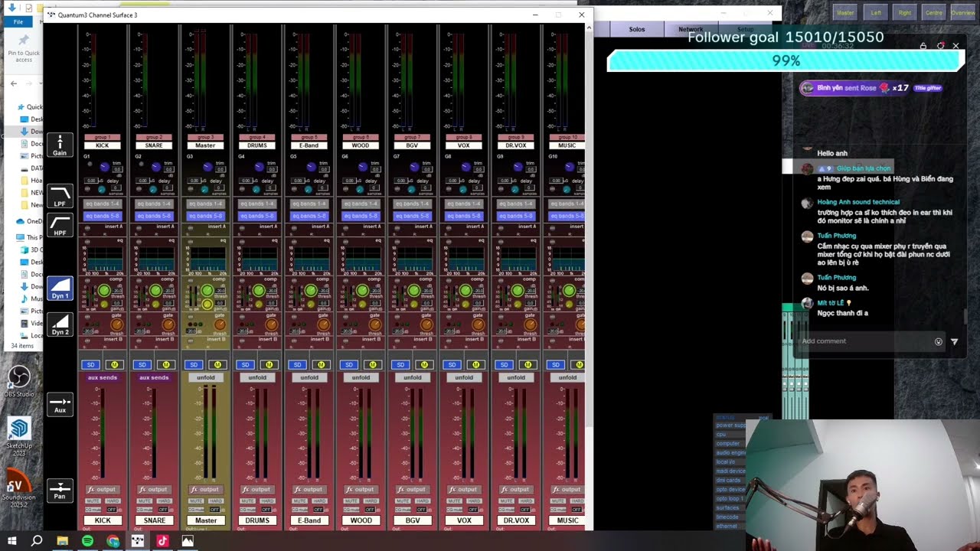Unfold the DRUMS channel
980x551 pixels.
257,377
